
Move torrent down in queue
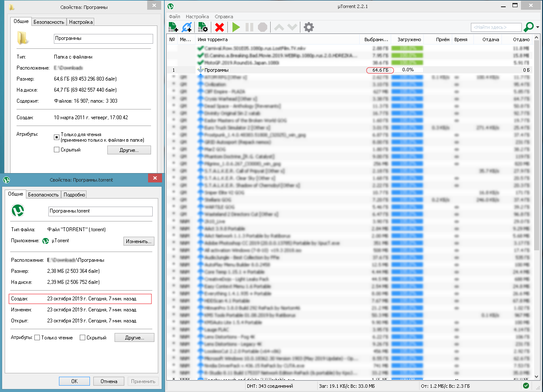[x=292, y=27]
